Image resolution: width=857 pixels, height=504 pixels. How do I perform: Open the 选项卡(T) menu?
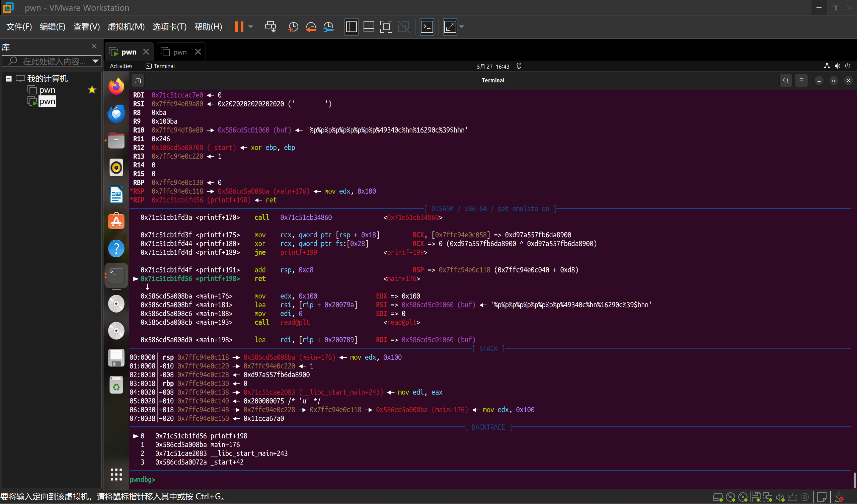pos(169,26)
